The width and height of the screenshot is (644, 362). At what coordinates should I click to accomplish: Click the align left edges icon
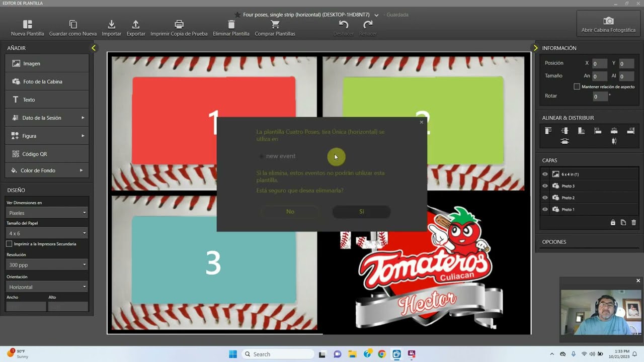tap(598, 131)
